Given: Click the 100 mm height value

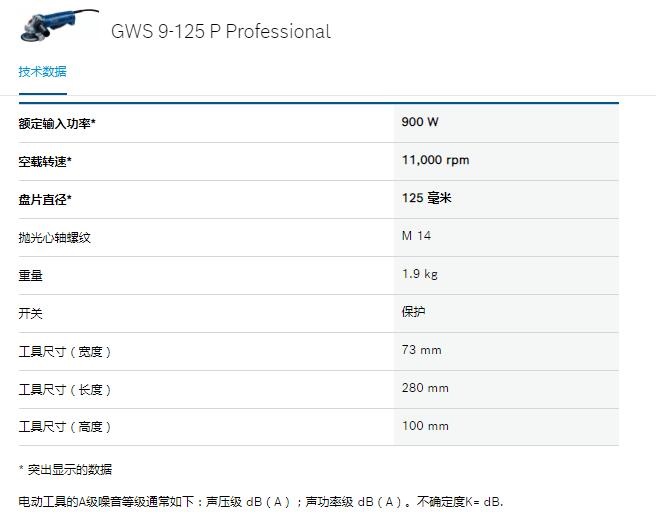Looking at the screenshot, I should click(425, 426).
